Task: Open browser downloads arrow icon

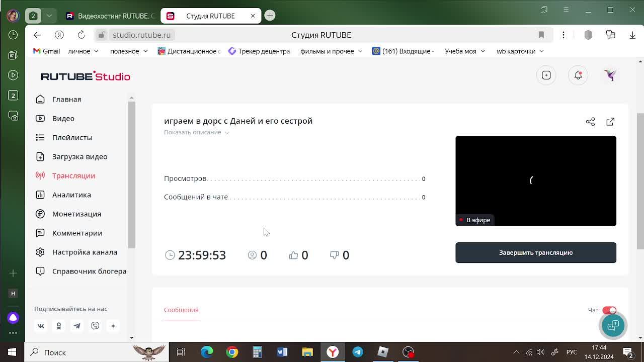Action: pyautogui.click(x=632, y=35)
